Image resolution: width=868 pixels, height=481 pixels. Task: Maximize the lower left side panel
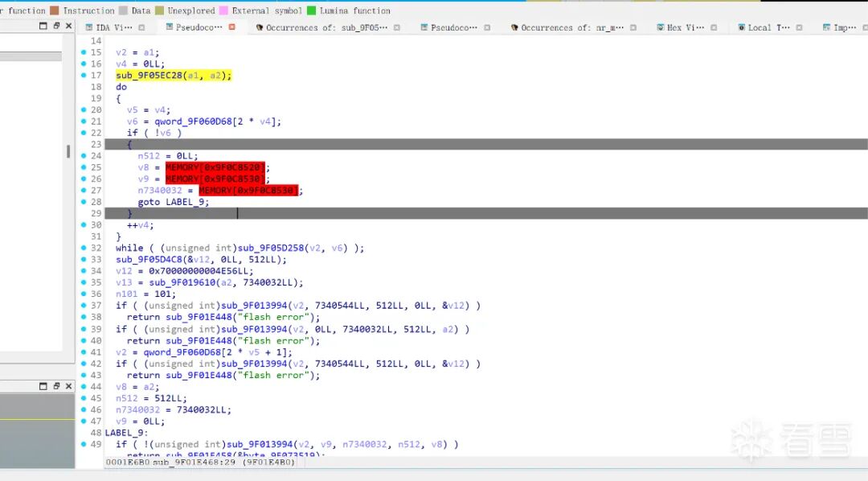pyautogui.click(x=43, y=386)
